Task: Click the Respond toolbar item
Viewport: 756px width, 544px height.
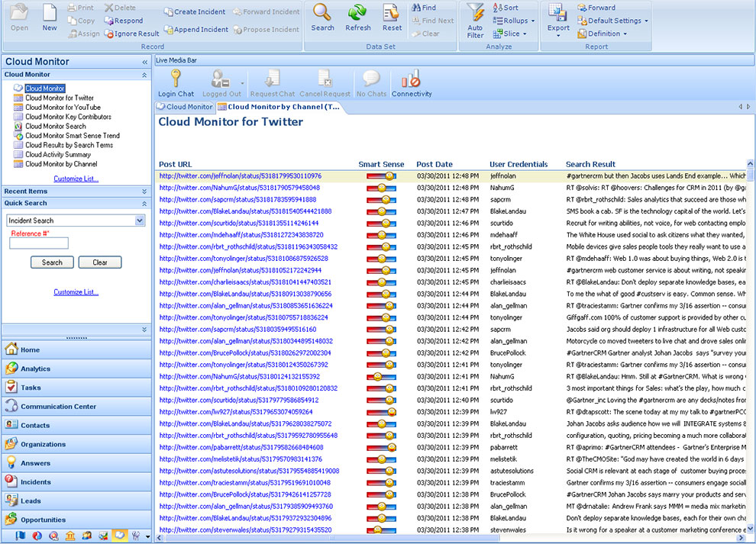Action: click(124, 21)
